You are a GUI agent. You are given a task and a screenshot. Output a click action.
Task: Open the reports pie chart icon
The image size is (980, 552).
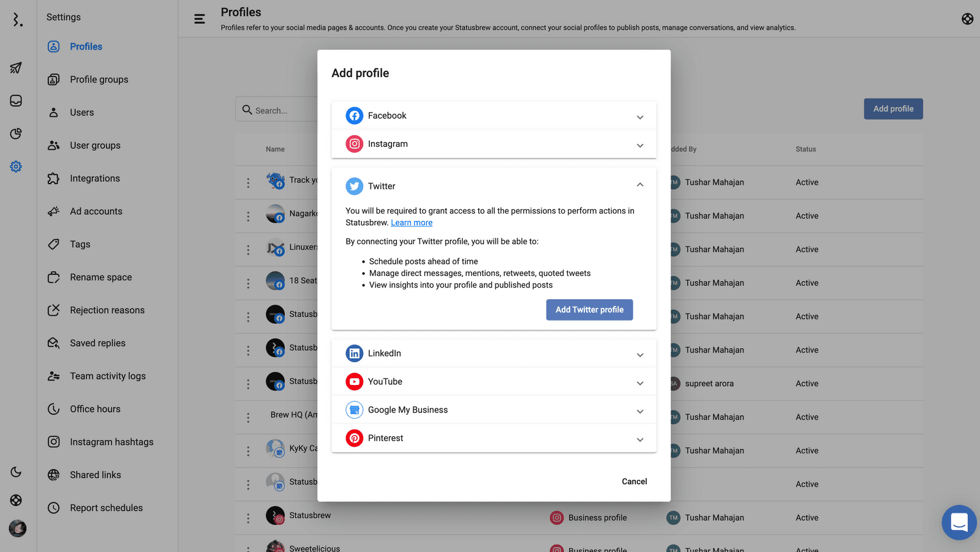16,133
